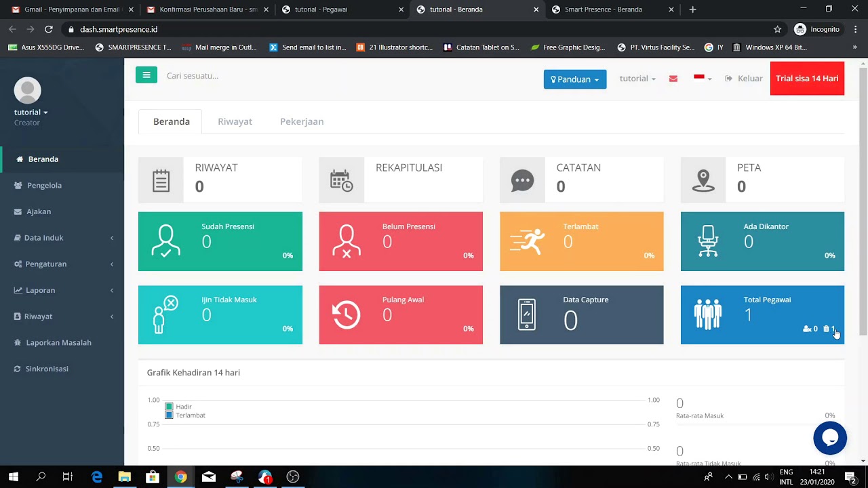Click the Trial sisa 14 Hari button

[807, 79]
